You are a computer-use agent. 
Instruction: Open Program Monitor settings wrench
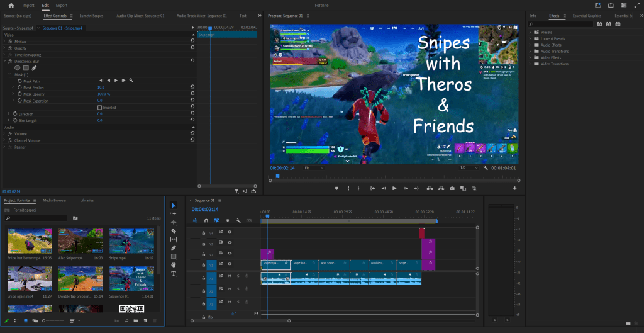click(x=486, y=168)
